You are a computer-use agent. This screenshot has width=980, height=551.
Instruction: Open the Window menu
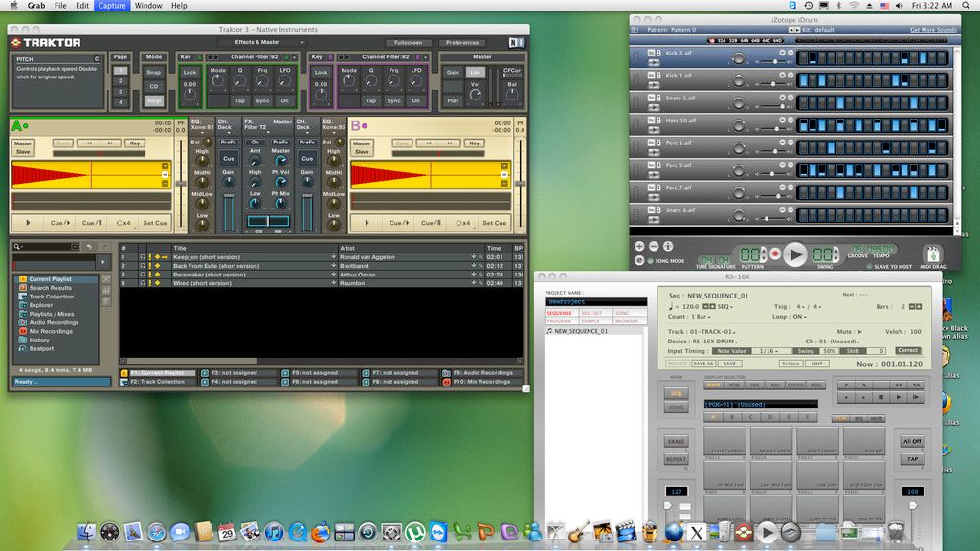[x=148, y=6]
